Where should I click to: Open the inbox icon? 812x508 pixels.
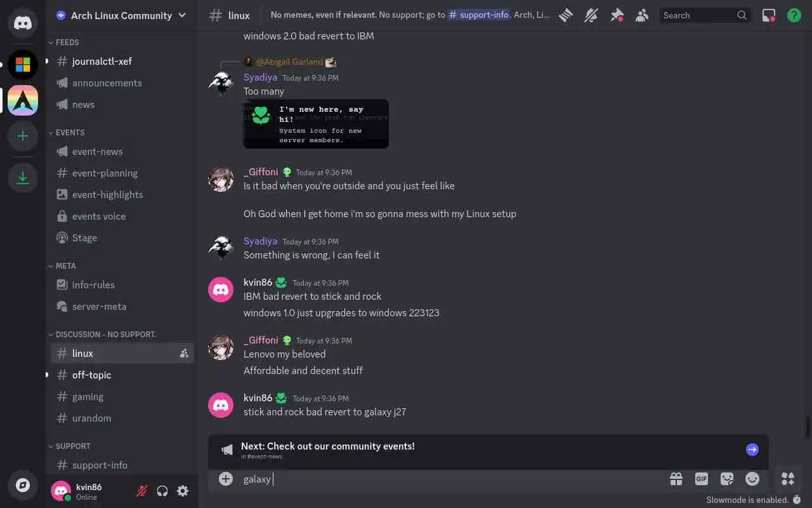click(x=769, y=15)
